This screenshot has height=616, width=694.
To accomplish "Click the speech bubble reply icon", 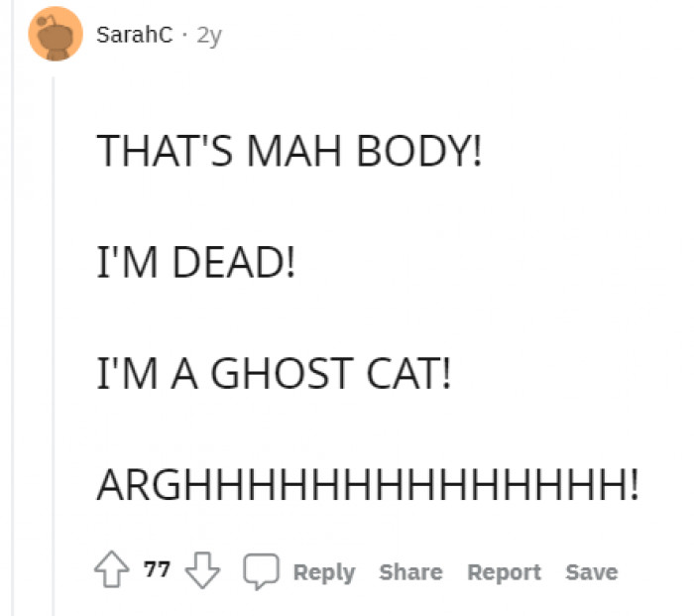I will point(261,571).
